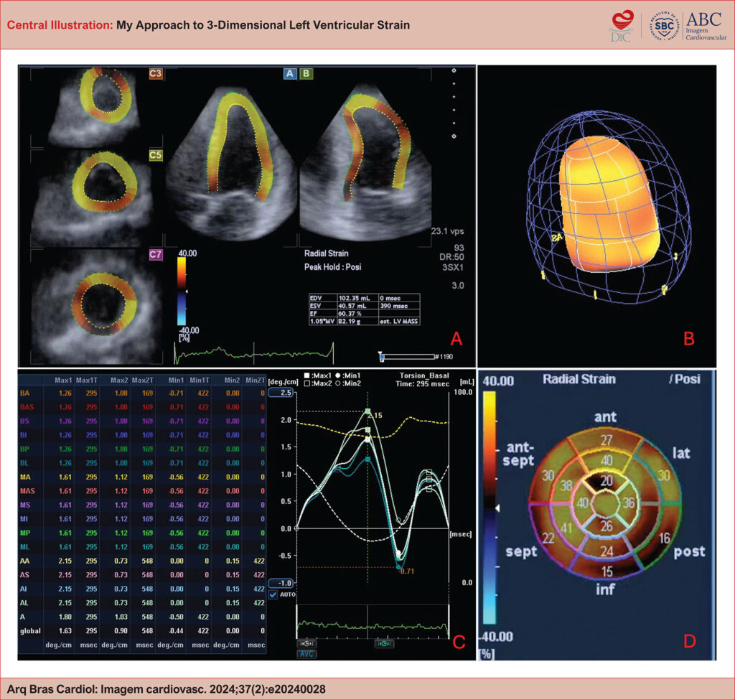
Task: Select the BS row label
Action: (24, 421)
